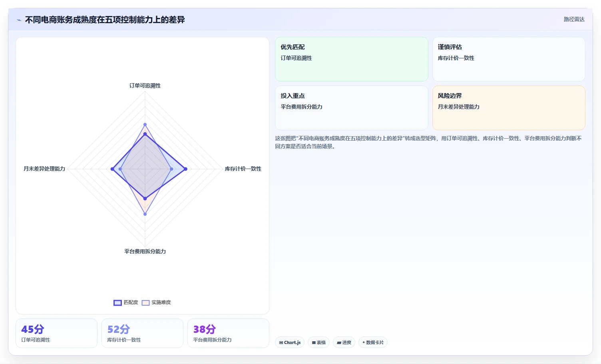Open the 投入重点 card
This screenshot has height=364, width=601.
[351, 108]
